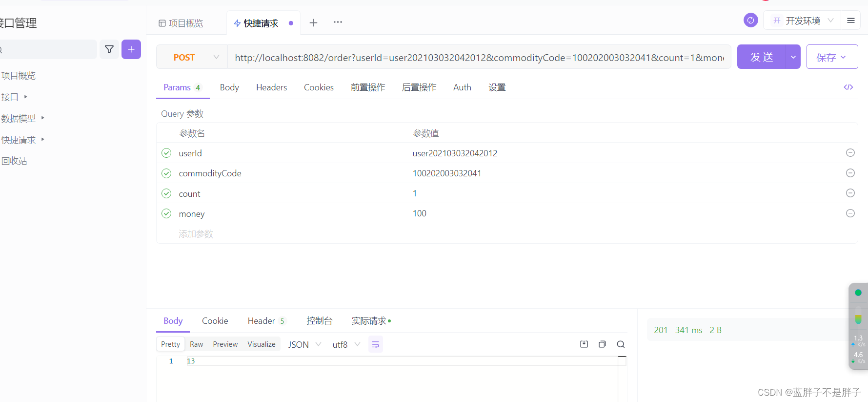Switch to the 项目概览 tab

pos(181,23)
